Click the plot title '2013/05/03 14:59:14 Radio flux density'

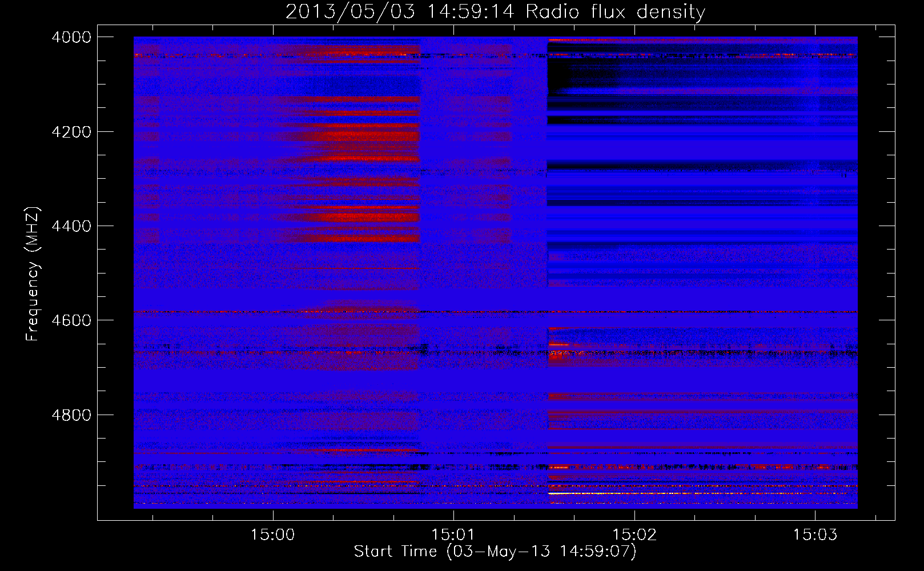pyautogui.click(x=495, y=11)
